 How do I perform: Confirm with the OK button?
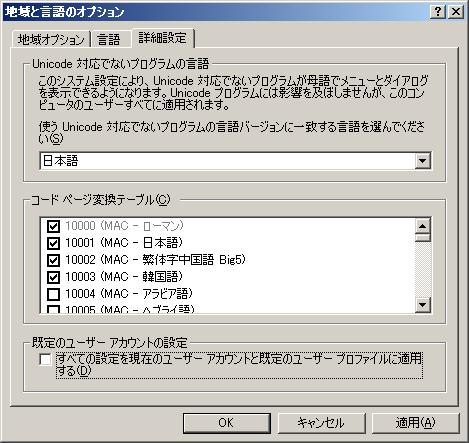227,423
